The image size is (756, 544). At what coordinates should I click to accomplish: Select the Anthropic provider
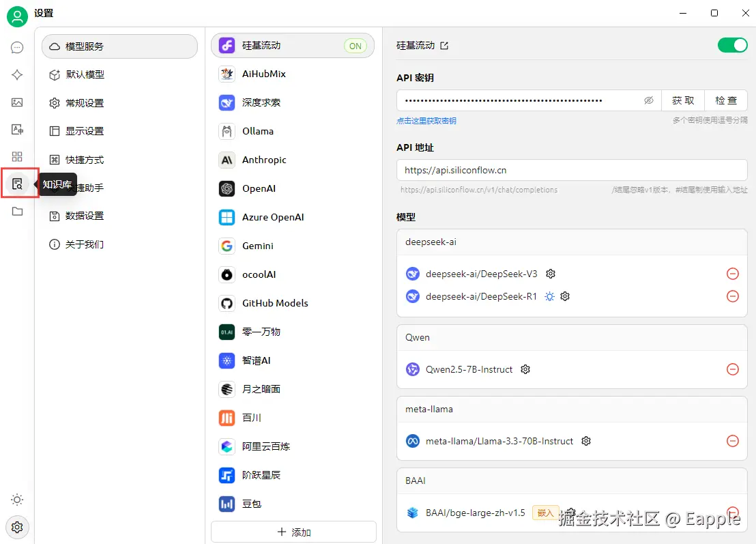(x=293, y=160)
